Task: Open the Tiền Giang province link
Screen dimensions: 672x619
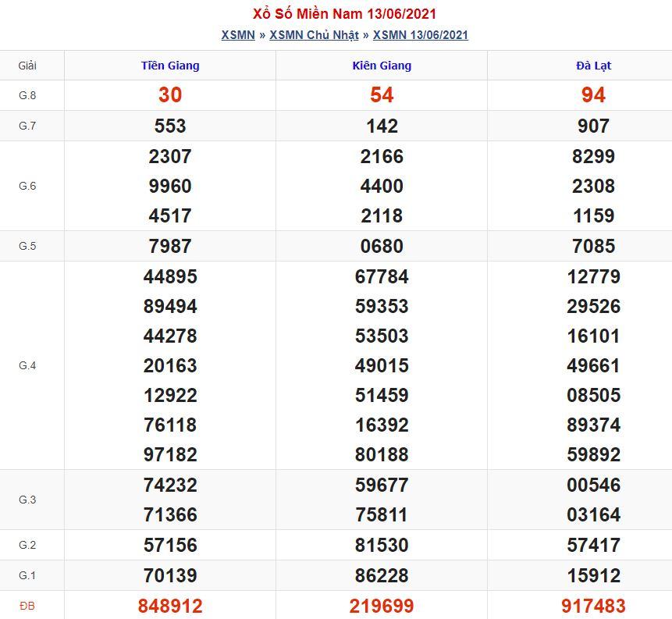Action: coord(170,66)
